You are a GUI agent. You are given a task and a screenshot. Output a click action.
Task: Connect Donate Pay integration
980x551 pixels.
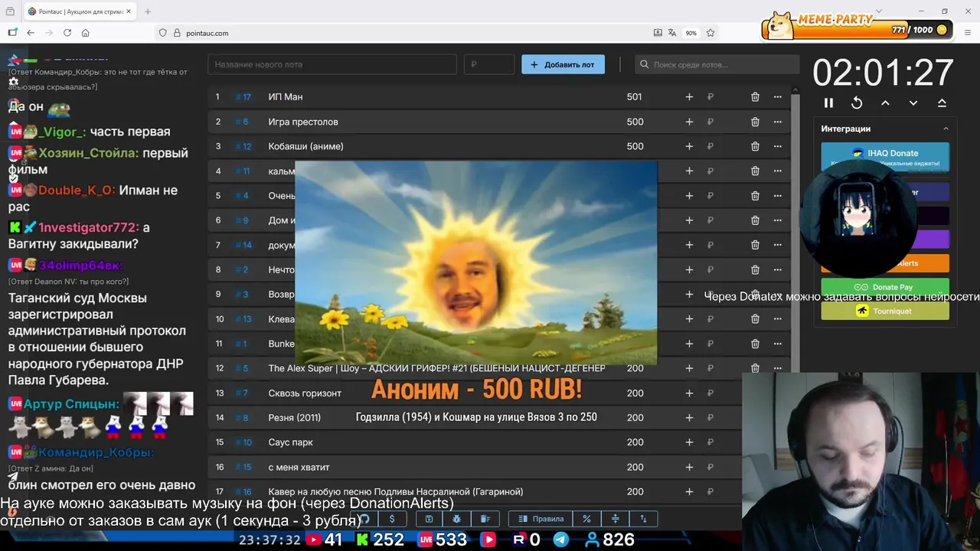coord(885,287)
